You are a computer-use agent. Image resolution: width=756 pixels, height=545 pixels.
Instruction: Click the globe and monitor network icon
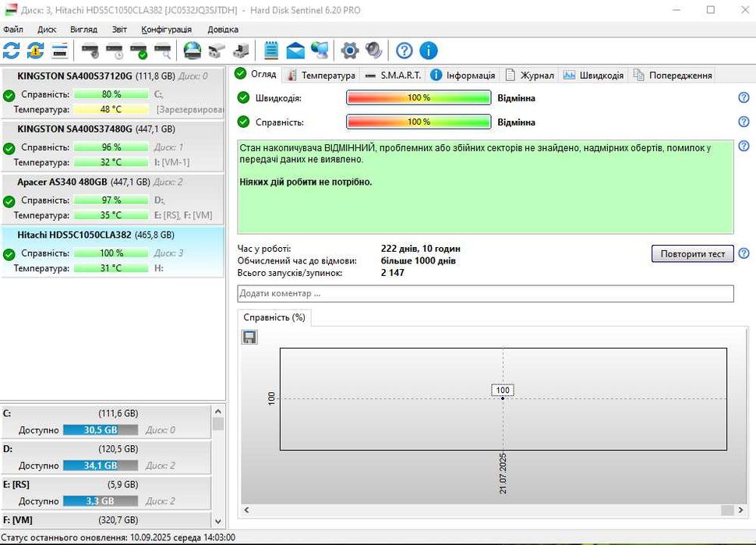320,50
